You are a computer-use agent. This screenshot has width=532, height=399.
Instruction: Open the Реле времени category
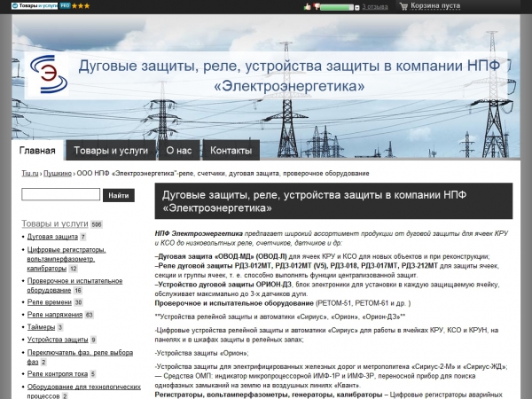tap(49, 302)
